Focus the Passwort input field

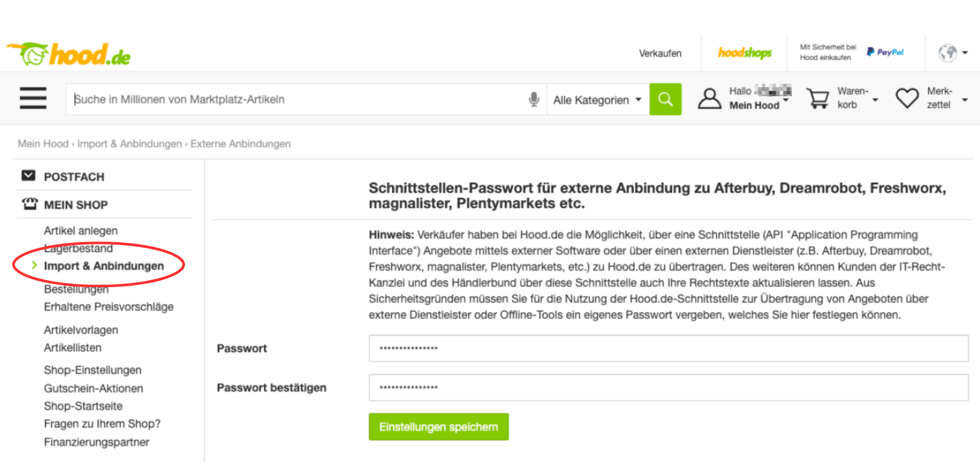[668, 348]
